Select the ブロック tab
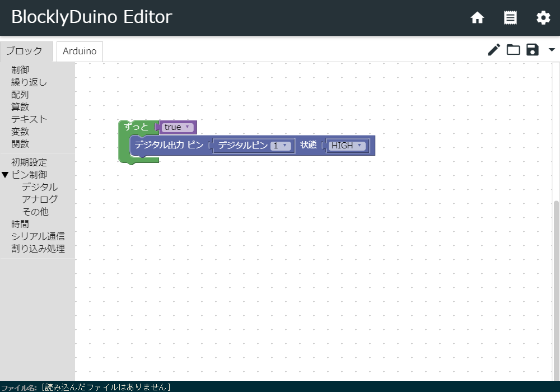The image size is (560, 392). (x=24, y=51)
